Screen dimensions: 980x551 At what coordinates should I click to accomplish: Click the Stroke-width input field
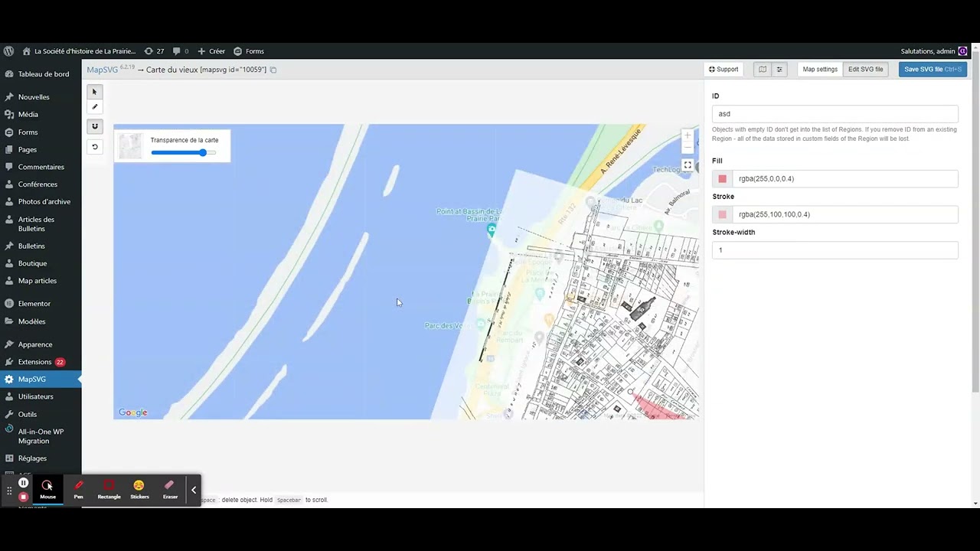[x=835, y=250]
